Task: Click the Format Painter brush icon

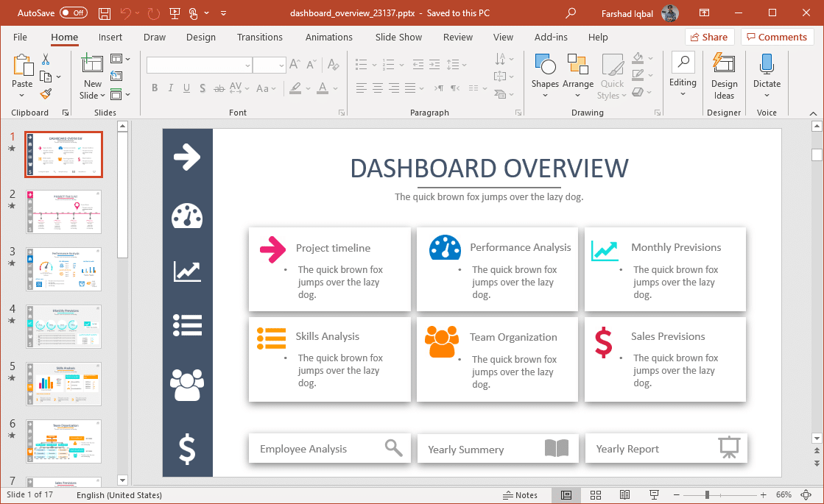Action: (46, 94)
